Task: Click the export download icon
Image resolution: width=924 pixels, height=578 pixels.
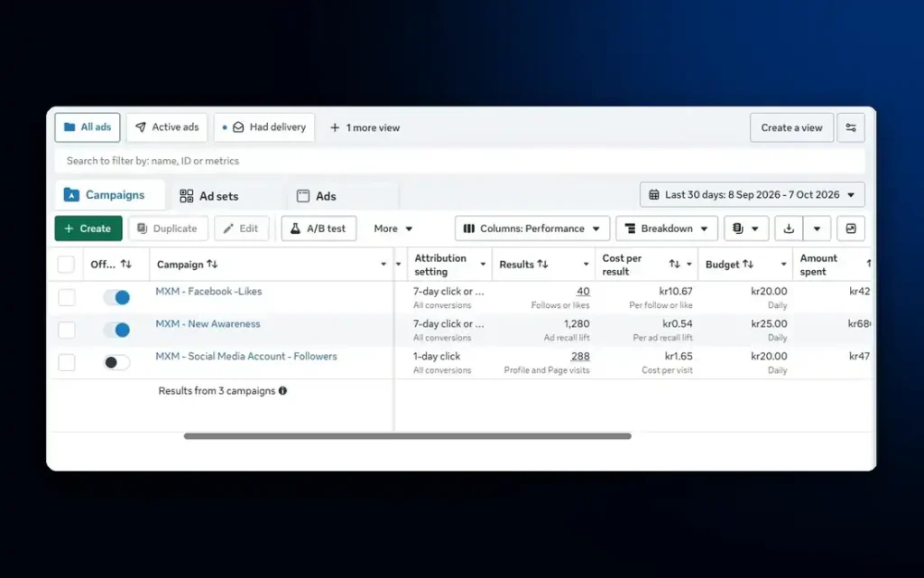Action: tap(789, 228)
